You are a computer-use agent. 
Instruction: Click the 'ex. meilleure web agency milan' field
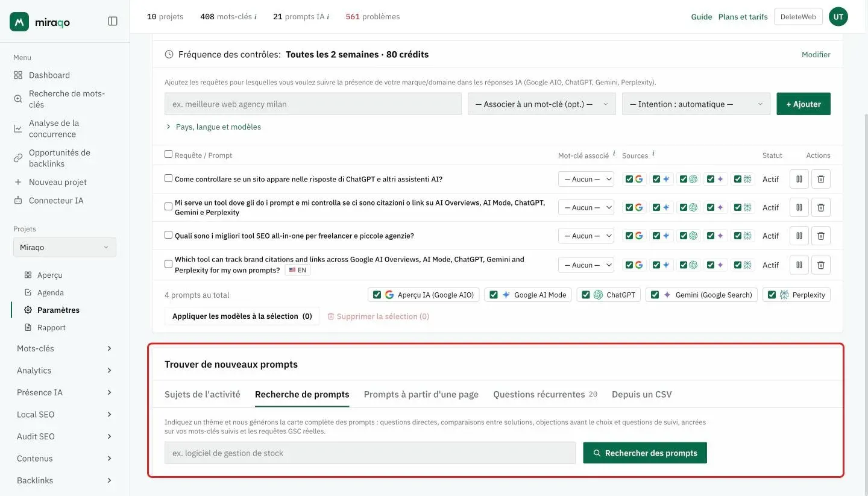pos(313,104)
